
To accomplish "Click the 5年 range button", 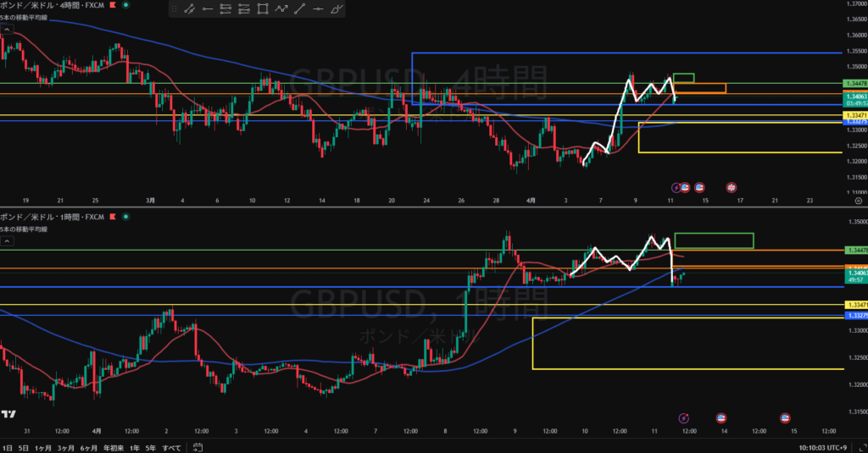I will pos(150,447).
